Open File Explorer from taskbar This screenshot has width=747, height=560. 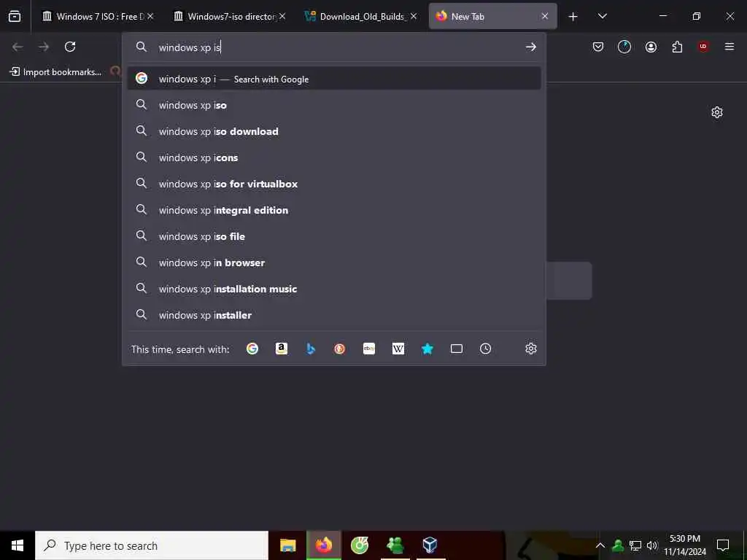[x=287, y=545]
